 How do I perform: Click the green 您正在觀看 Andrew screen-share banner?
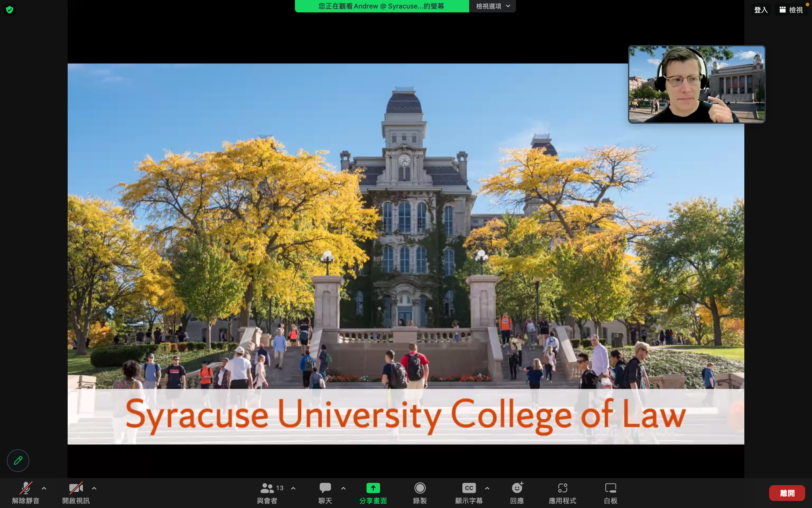point(382,6)
